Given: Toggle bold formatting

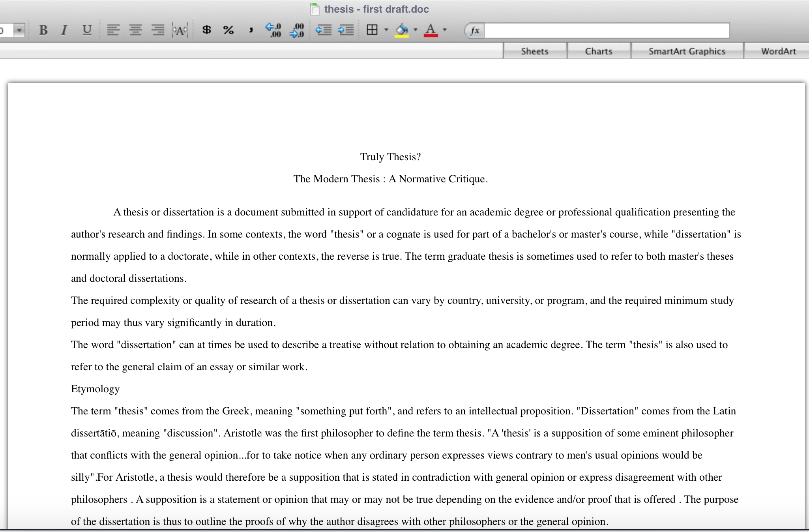Looking at the screenshot, I should pos(43,30).
